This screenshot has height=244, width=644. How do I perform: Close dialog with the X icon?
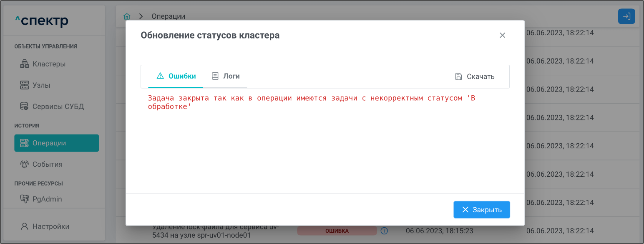[x=502, y=35]
